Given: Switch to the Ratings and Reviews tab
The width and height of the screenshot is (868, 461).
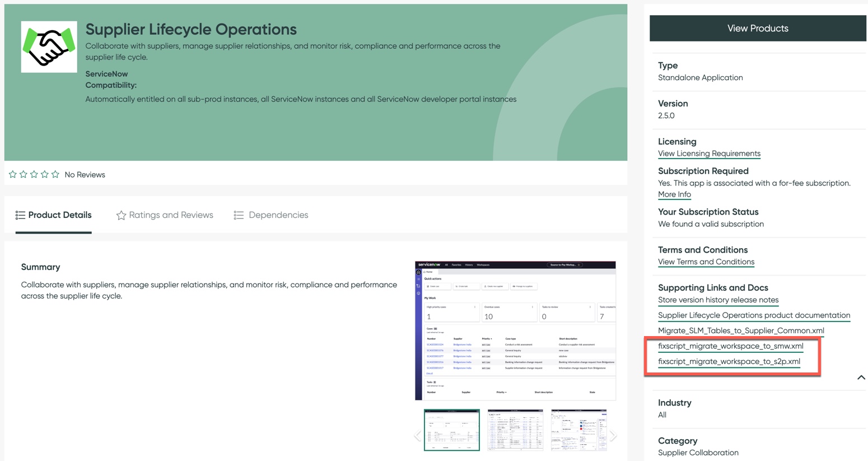Looking at the screenshot, I should point(165,215).
